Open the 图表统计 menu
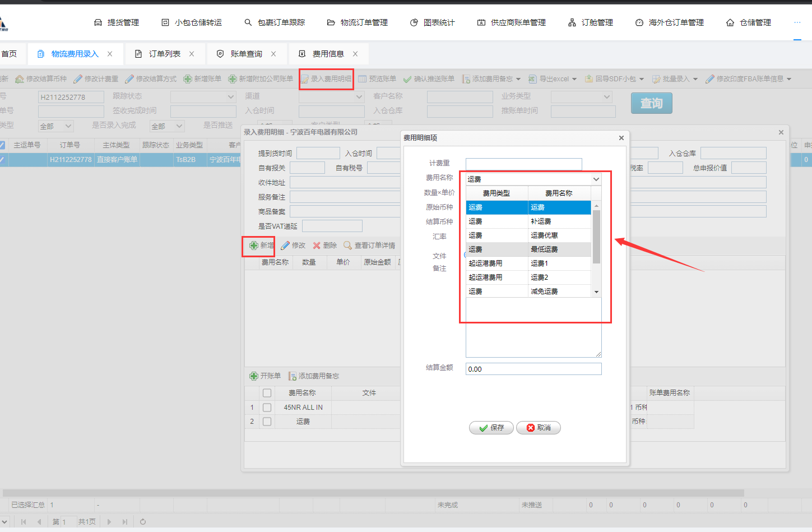 pyautogui.click(x=433, y=22)
